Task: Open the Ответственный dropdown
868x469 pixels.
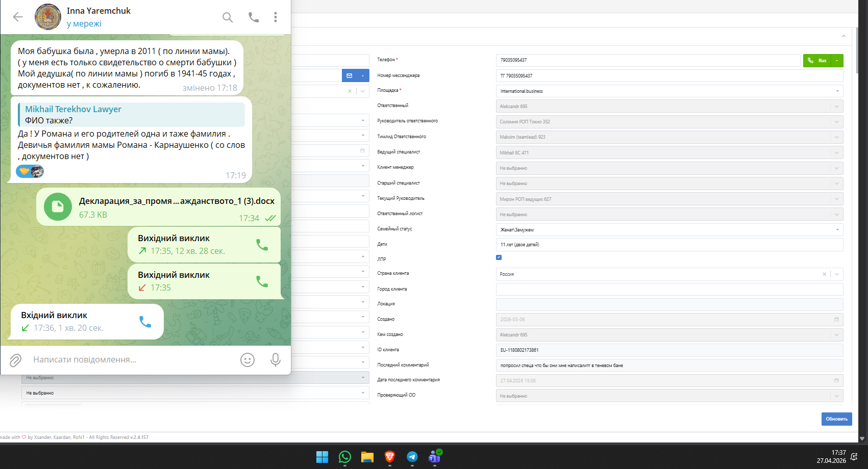Action: click(669, 107)
